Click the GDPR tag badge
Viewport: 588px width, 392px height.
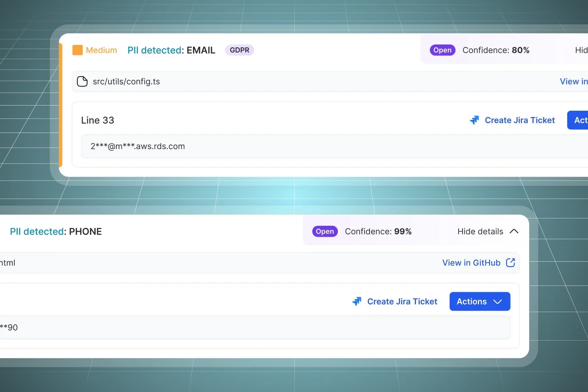point(239,50)
